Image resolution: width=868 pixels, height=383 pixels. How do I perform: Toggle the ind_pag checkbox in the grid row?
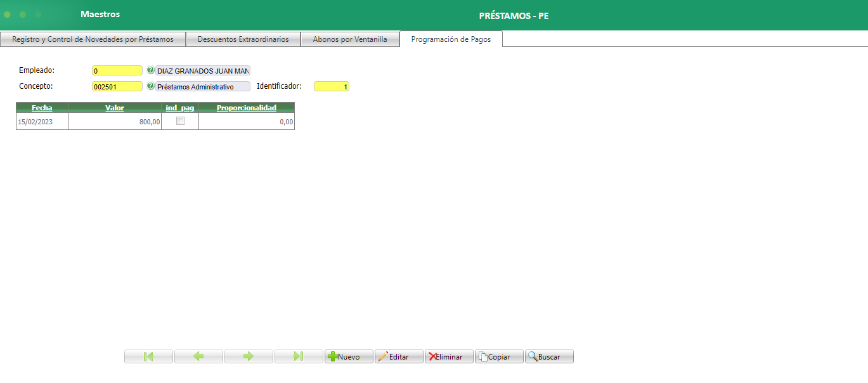tap(180, 121)
